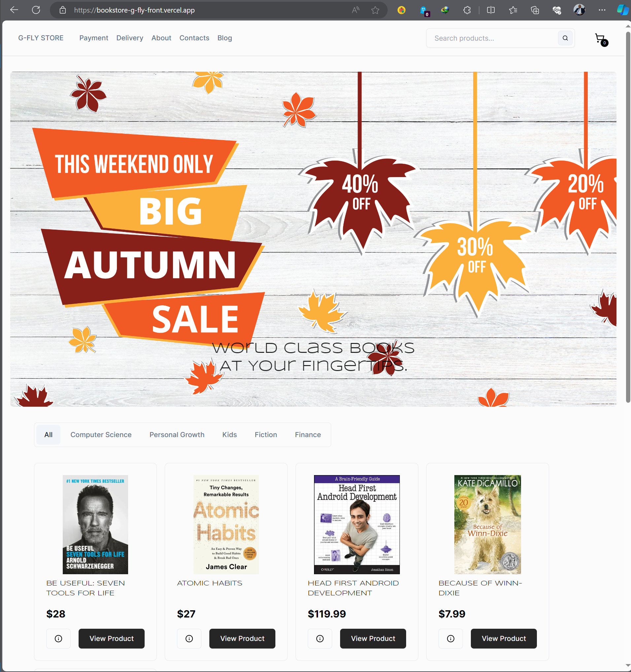Open the Delivery navigation link
This screenshot has width=631, height=672.
click(130, 38)
